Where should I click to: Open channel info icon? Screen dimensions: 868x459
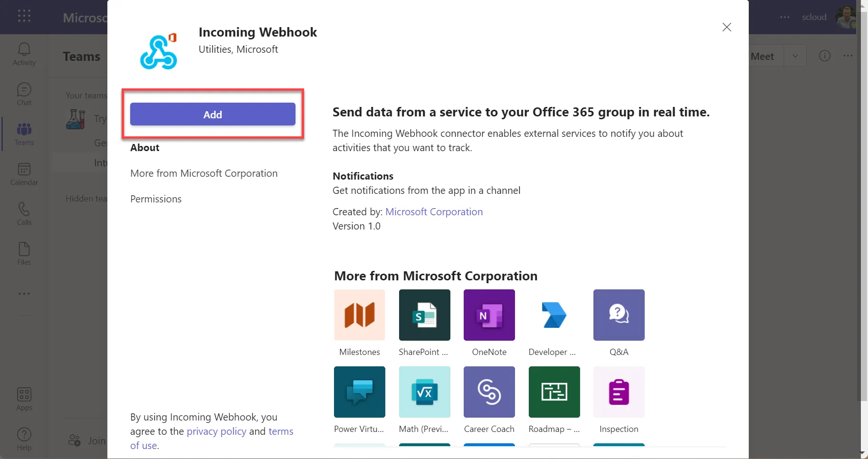825,56
